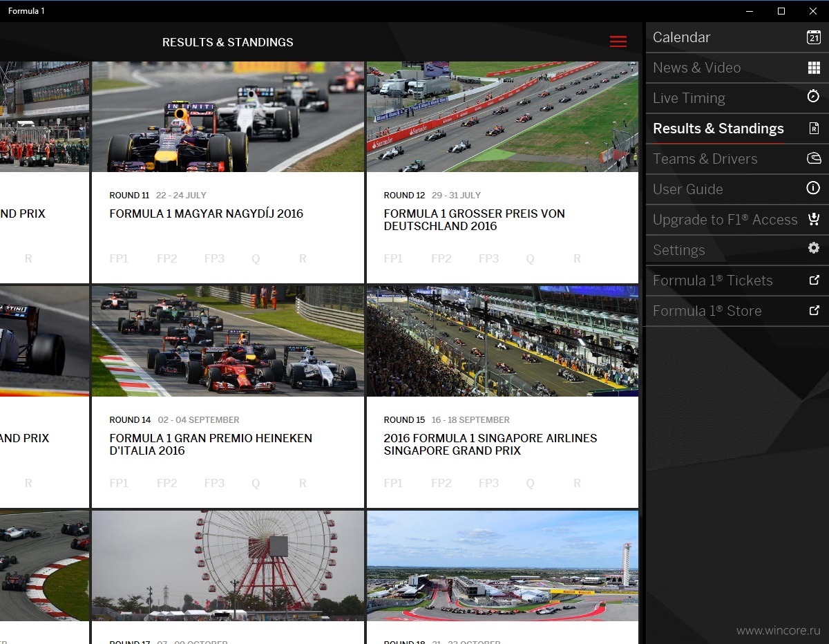The height and width of the screenshot is (644, 829).
Task: Click the Round 14 Italy race photo
Action: pyautogui.click(x=228, y=341)
